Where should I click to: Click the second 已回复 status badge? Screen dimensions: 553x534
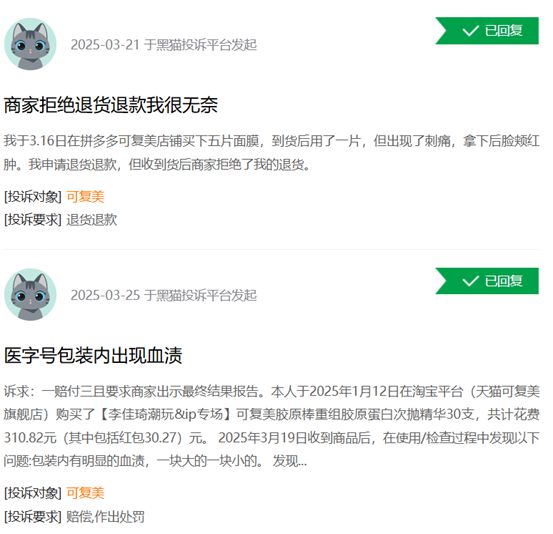tap(487, 281)
